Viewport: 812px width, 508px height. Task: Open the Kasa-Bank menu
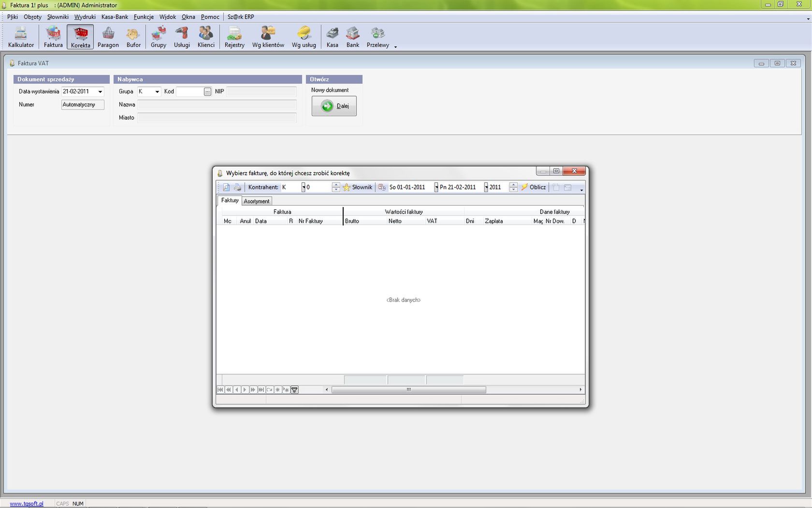pos(115,17)
